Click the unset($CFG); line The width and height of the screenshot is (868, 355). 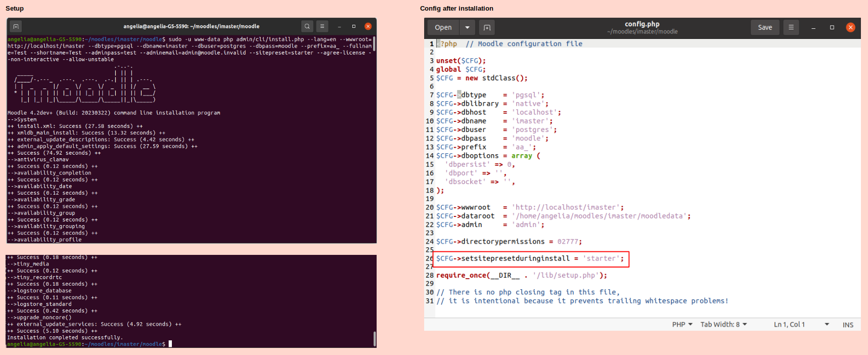[461, 61]
